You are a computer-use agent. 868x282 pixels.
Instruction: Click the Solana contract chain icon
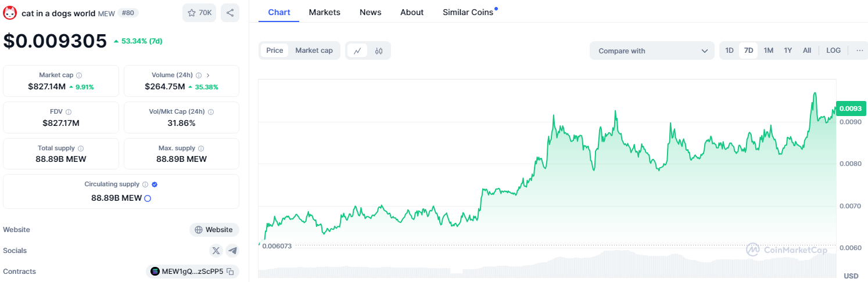click(x=155, y=272)
